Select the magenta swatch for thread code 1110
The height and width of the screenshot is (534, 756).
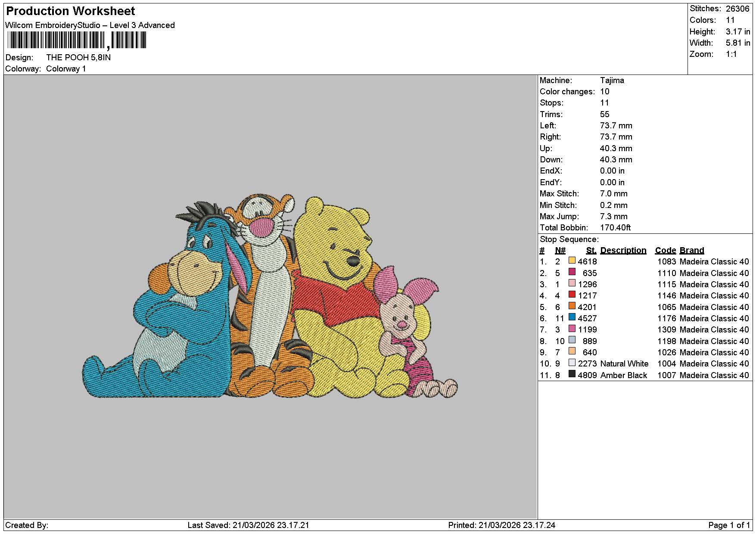(572, 272)
